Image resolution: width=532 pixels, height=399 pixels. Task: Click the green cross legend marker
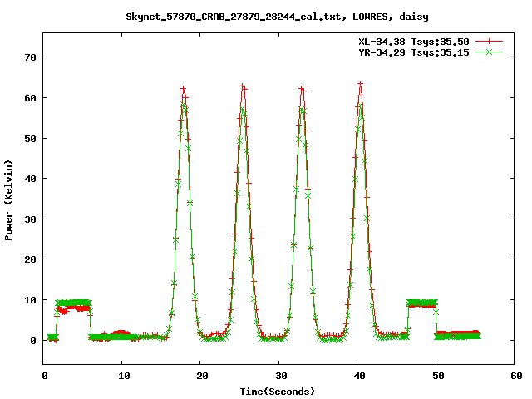(489, 52)
